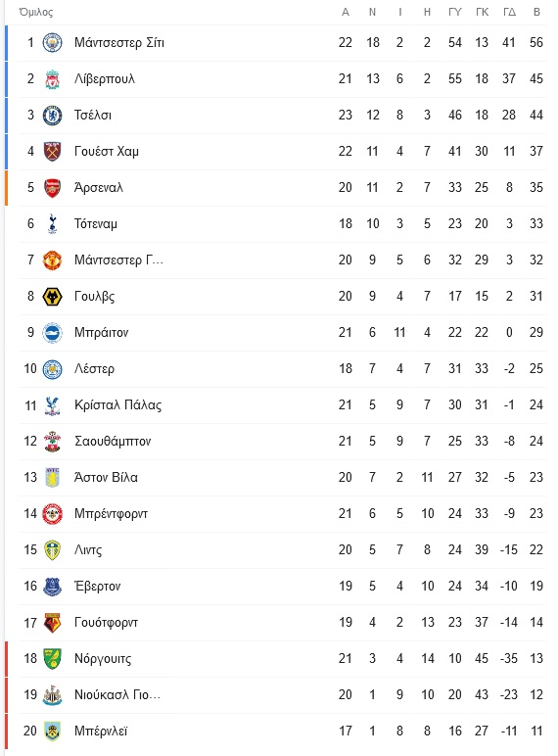
Task: Click the ΓΔ goal difference header
Action: 509,12
